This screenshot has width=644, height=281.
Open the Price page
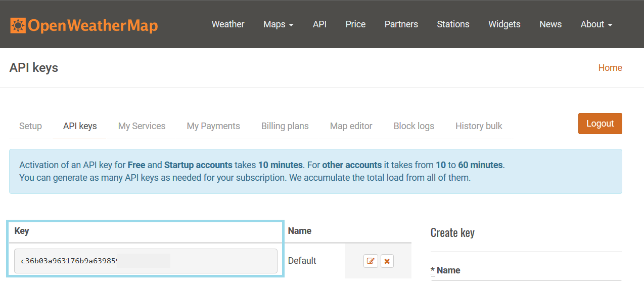click(355, 24)
